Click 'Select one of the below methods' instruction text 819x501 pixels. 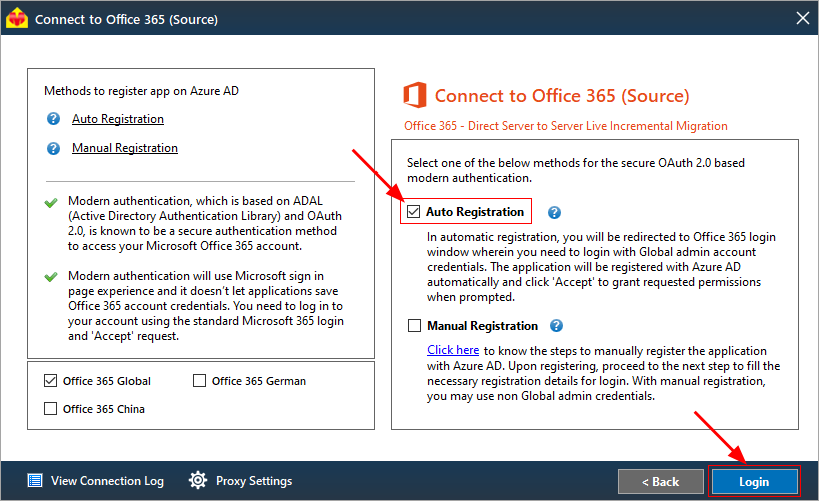576,170
